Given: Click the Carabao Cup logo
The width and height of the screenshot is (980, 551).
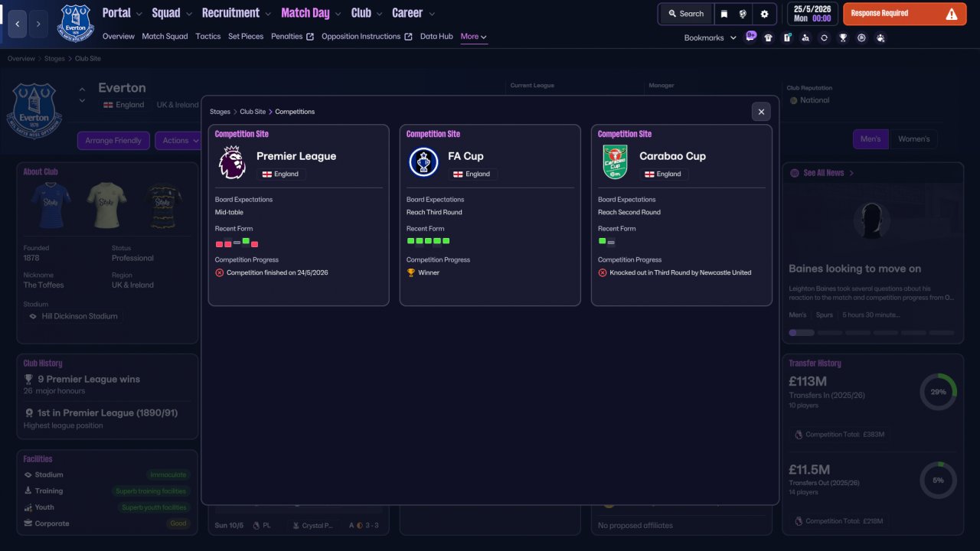Looking at the screenshot, I should coord(615,162).
